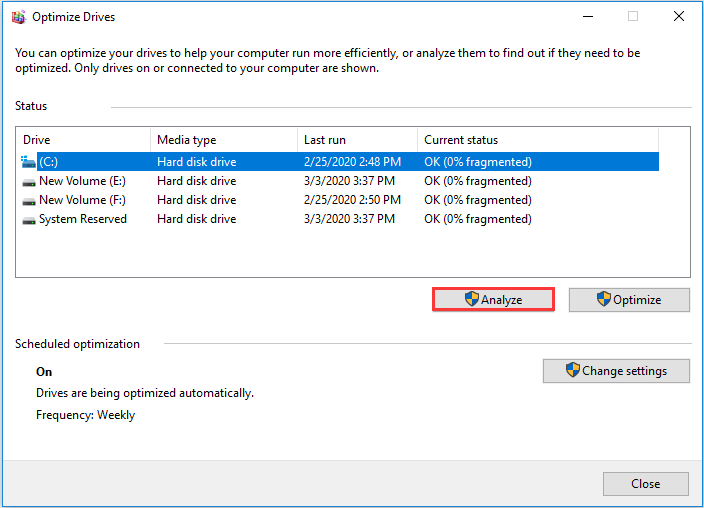The width and height of the screenshot is (704, 508).
Task: Click current status of New Volume (F:)
Action: 478,199
